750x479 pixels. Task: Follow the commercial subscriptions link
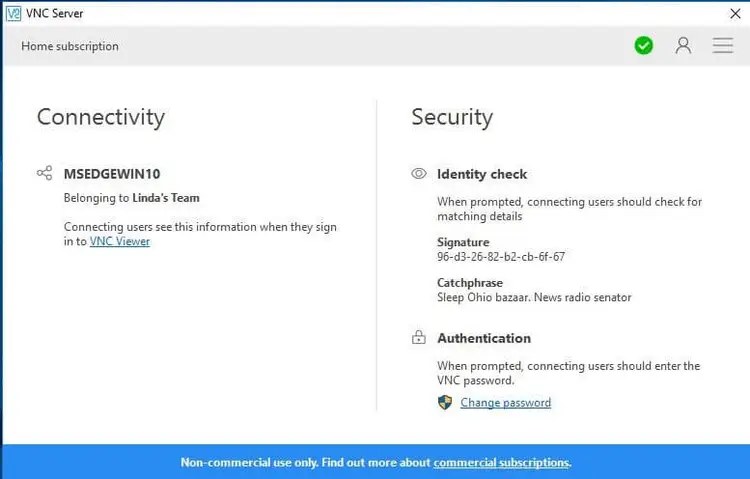[x=501, y=463]
